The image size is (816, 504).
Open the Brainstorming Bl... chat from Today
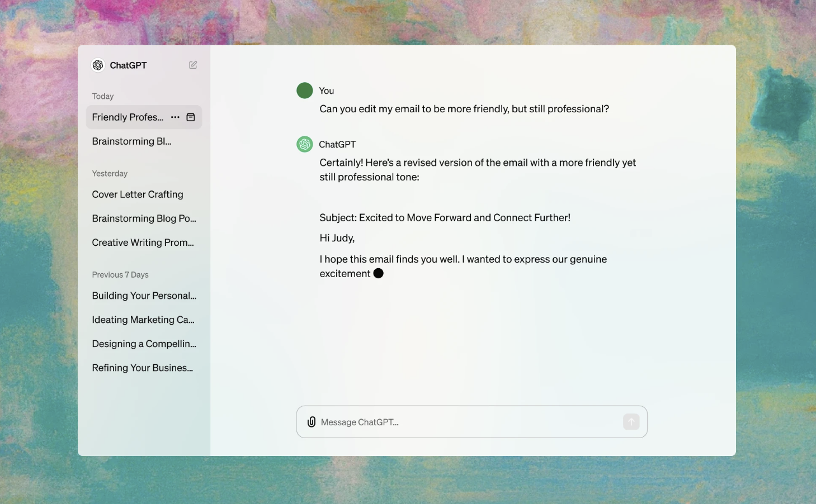131,141
